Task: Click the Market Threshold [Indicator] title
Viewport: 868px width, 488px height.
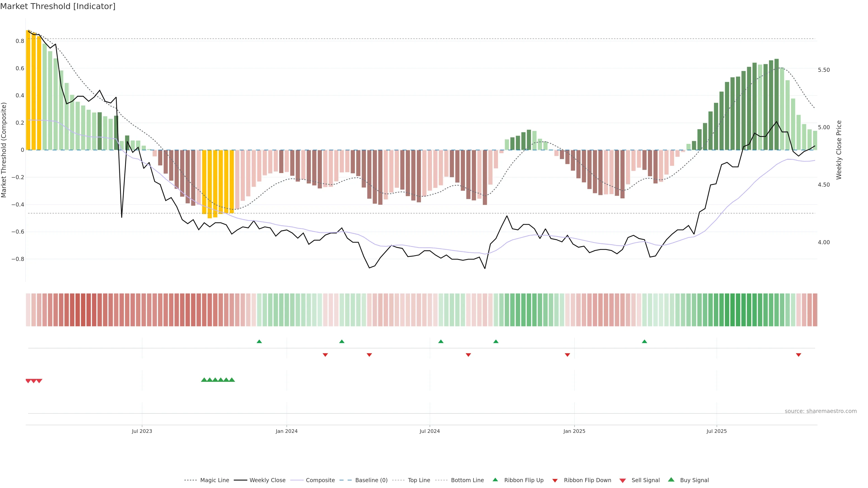Action: point(58,6)
